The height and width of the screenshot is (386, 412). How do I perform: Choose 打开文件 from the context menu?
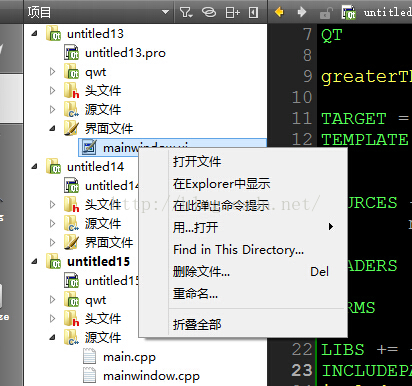pyautogui.click(x=243, y=162)
